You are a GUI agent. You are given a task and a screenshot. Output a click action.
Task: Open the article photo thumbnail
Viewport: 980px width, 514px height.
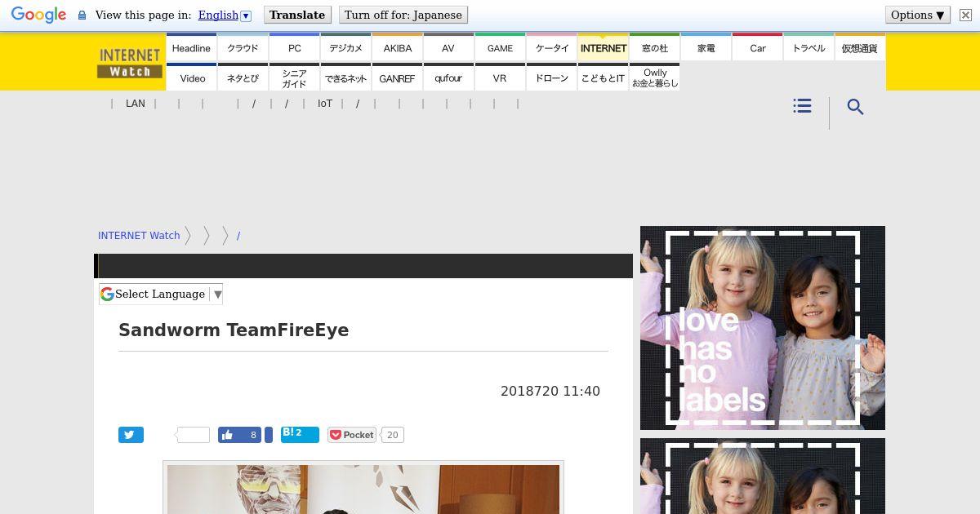tap(363, 488)
